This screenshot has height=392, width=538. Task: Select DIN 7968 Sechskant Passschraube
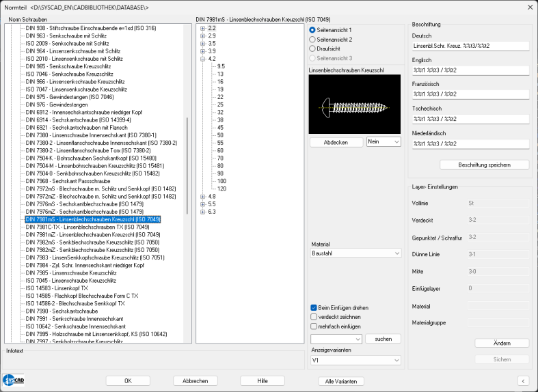[68, 181]
